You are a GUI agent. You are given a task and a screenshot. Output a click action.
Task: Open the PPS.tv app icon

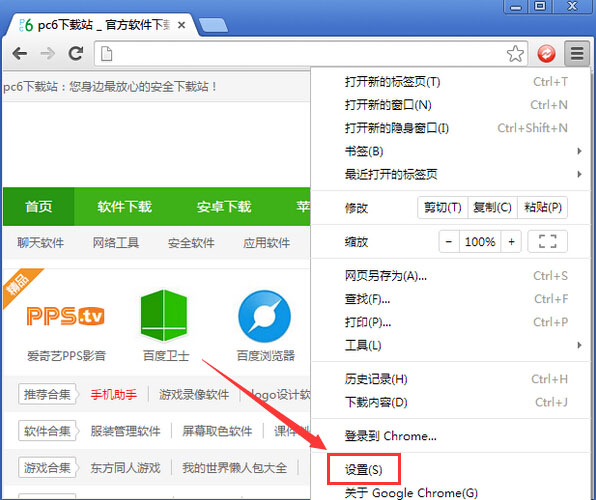[65, 316]
